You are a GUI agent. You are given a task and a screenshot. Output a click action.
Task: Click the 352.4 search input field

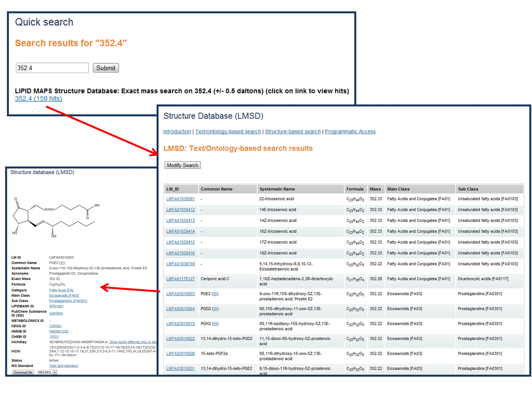click(x=52, y=68)
